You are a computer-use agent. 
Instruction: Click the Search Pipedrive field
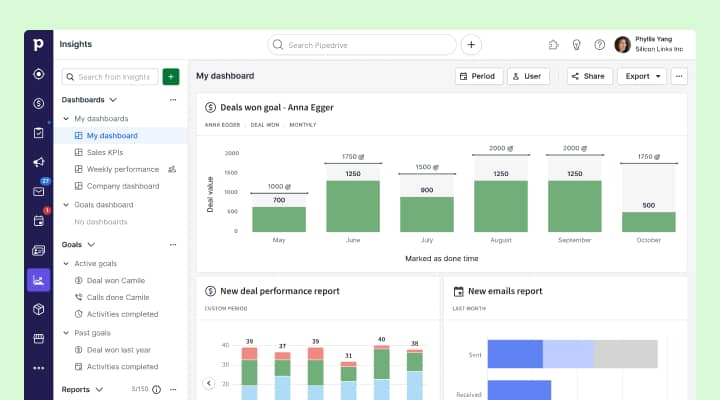[x=361, y=45]
